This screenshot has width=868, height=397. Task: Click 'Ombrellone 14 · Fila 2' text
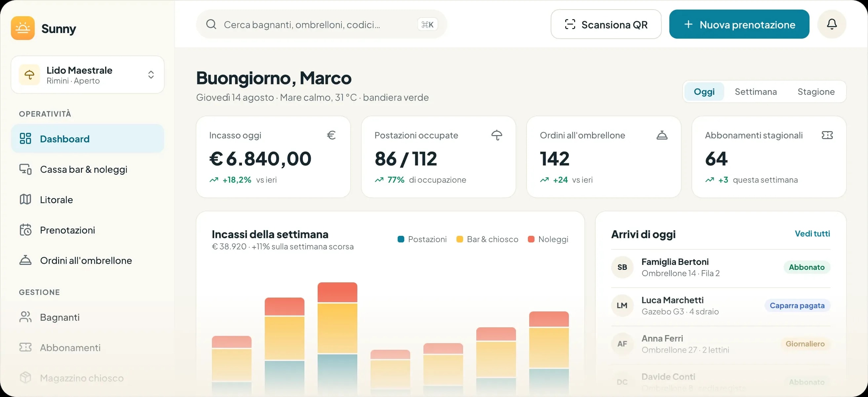tap(680, 273)
